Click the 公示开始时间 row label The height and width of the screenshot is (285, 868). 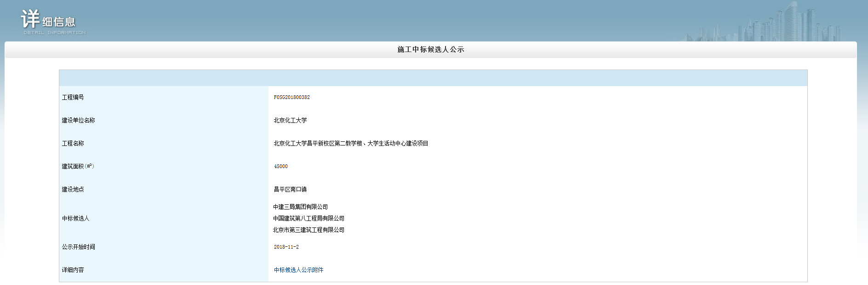point(79,247)
